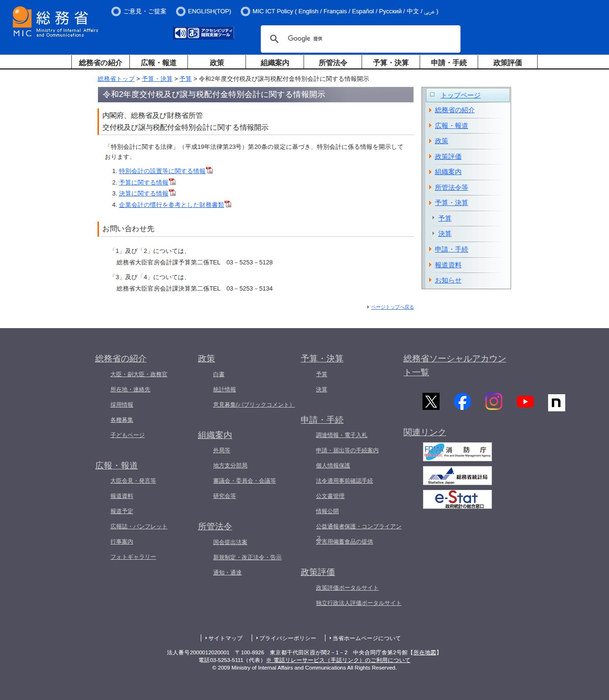This screenshot has height=700, width=609.
Task: Click プライバシーポリシー footer link
Action: coord(287,638)
